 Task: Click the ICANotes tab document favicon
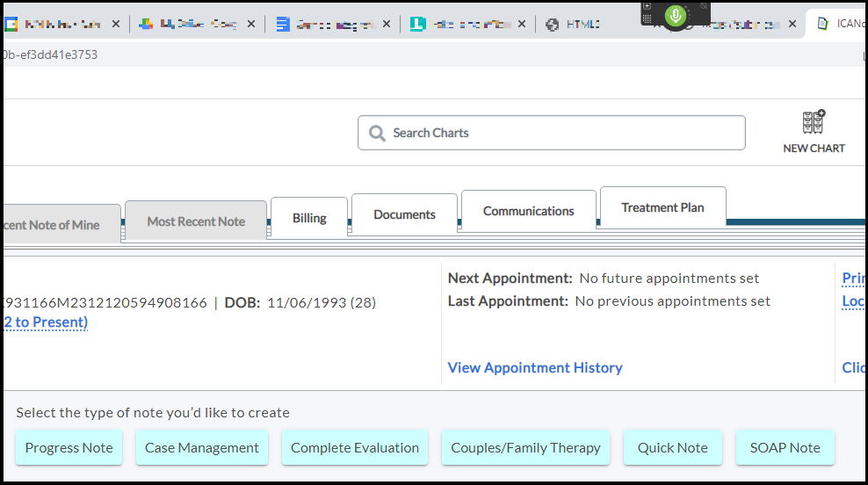822,23
